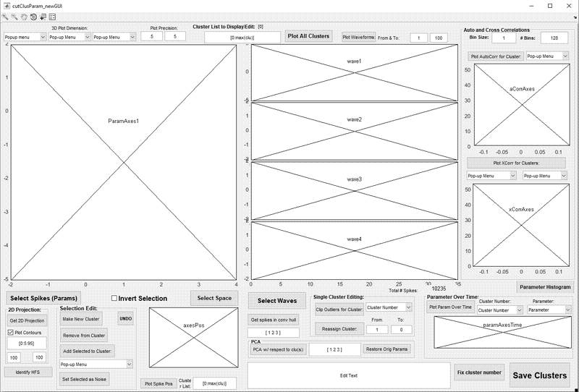Open the Parameter Histogram

[545, 287]
